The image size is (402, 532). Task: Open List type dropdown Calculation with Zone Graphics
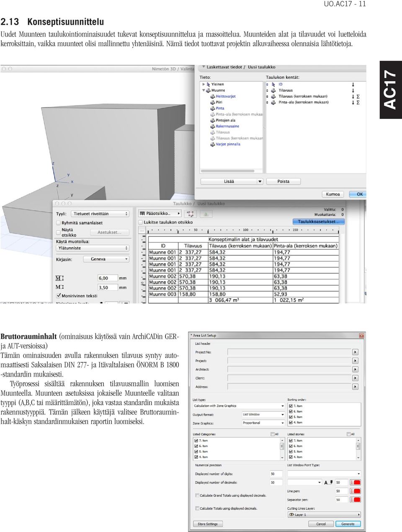[239, 406]
